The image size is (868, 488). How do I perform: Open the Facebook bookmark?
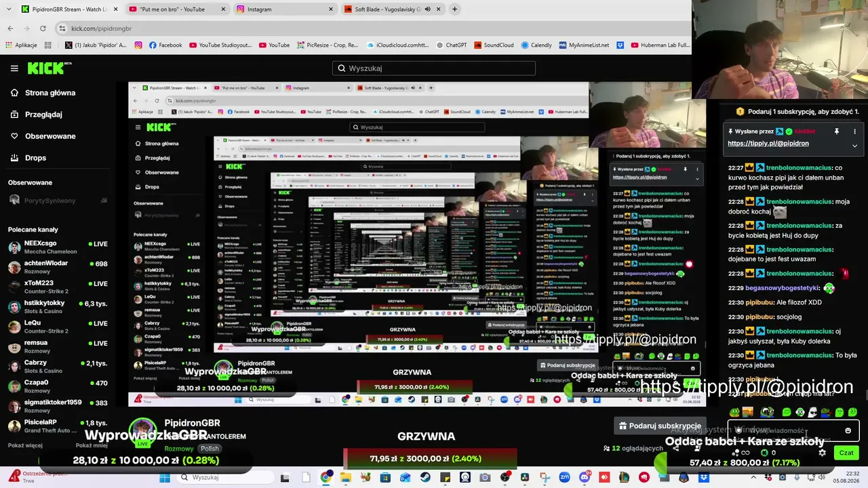point(165,45)
